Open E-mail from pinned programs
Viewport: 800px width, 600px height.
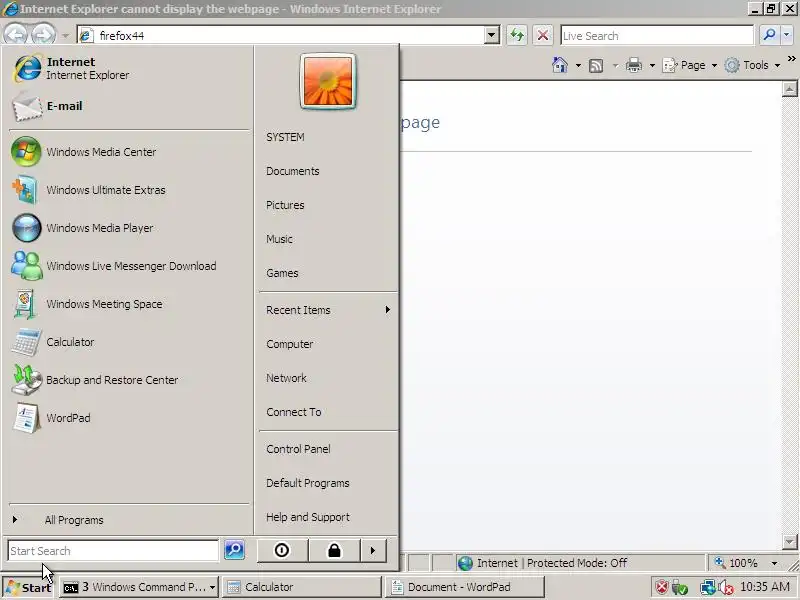128,106
